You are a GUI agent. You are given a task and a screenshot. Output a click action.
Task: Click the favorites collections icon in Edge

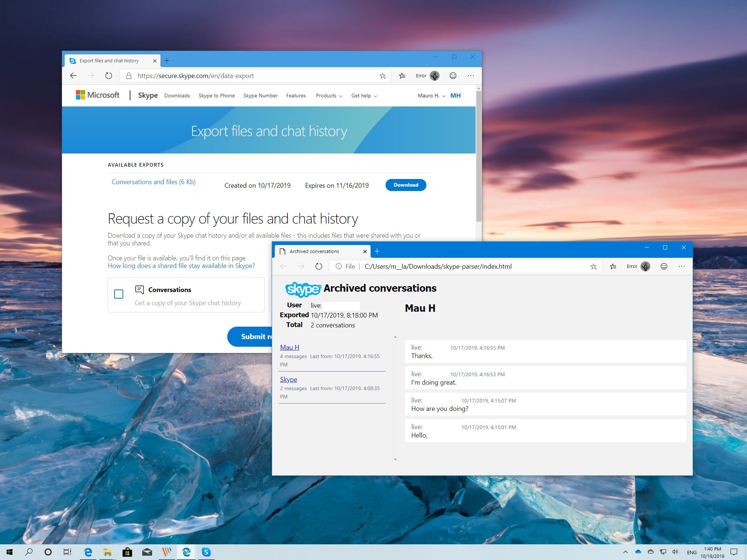coord(403,75)
